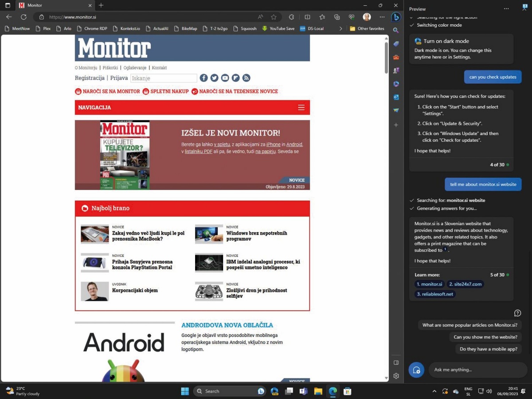Add a new sidebar app with plus
Screen dimensions: 532x399
[x=396, y=125]
